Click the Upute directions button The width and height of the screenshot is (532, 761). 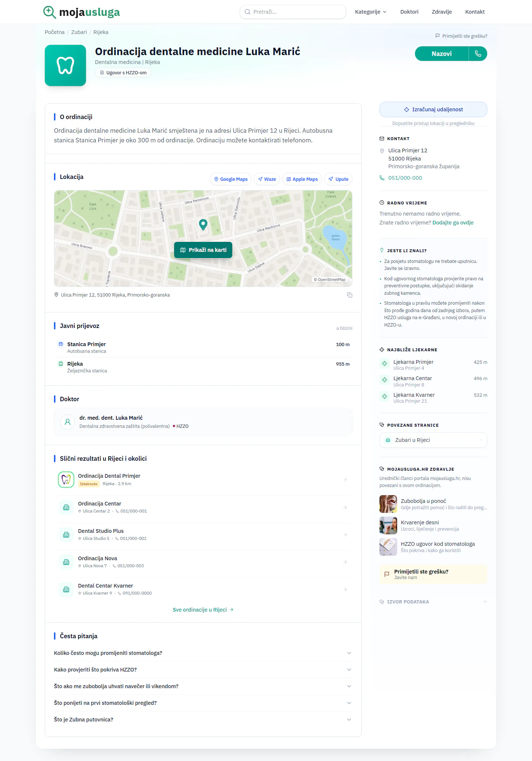338,179
